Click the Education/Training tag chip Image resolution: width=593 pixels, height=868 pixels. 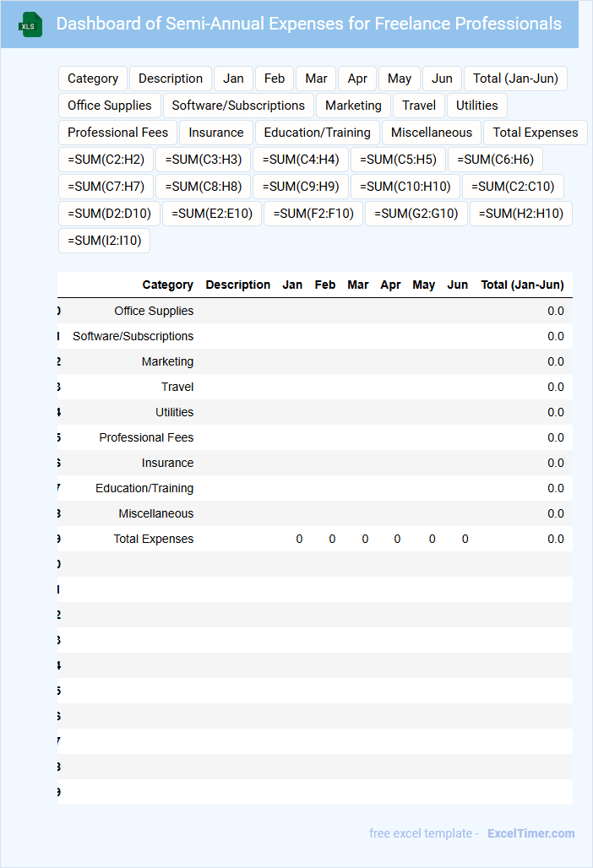tap(318, 133)
